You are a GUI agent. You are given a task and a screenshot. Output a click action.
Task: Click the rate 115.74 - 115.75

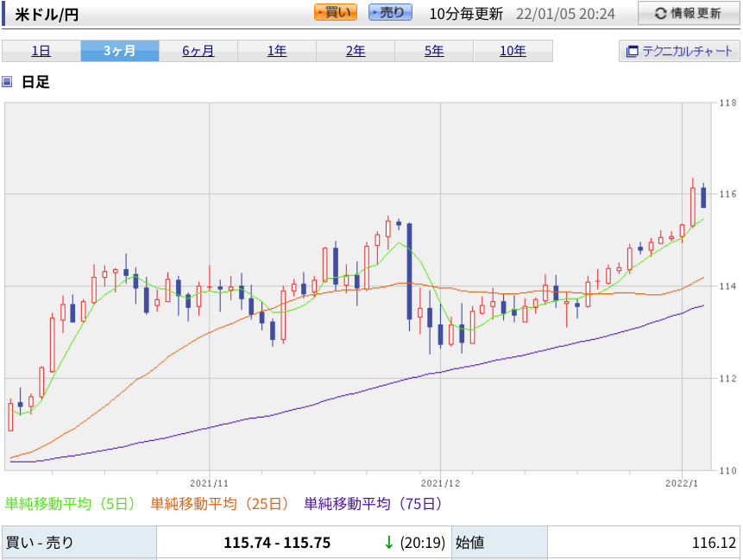pos(277,543)
